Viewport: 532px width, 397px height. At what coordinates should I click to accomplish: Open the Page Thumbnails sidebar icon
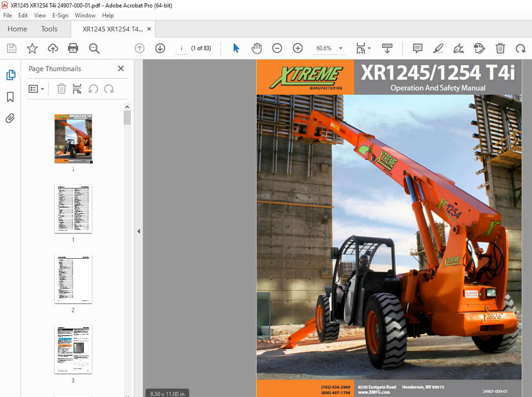10,75
